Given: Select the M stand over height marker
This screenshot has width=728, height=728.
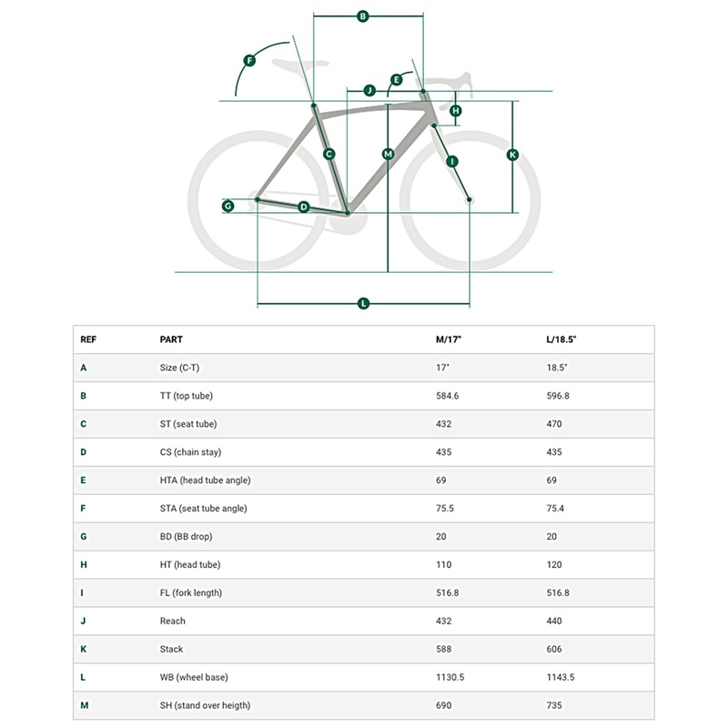Looking at the screenshot, I should pyautogui.click(x=388, y=154).
